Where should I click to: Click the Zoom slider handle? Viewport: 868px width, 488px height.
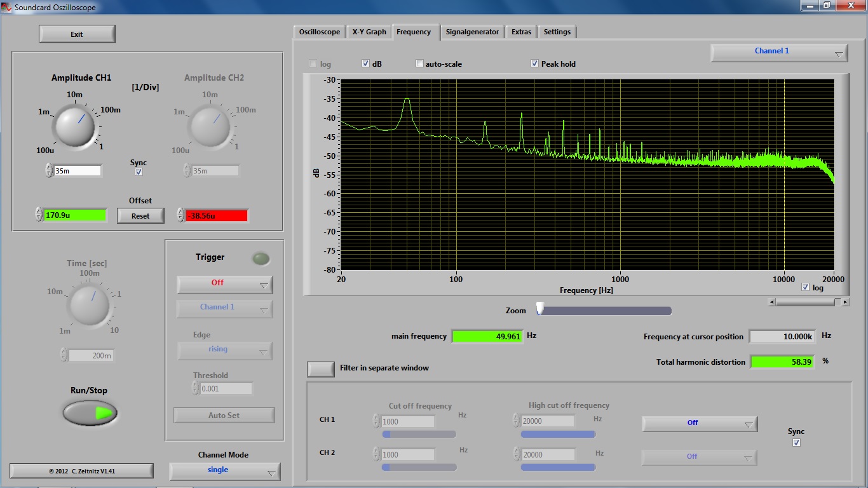coord(539,309)
